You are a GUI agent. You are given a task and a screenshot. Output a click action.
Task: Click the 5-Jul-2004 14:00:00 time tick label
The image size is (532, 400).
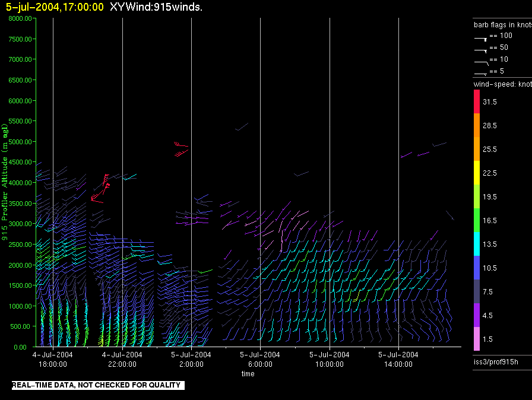tap(398, 359)
